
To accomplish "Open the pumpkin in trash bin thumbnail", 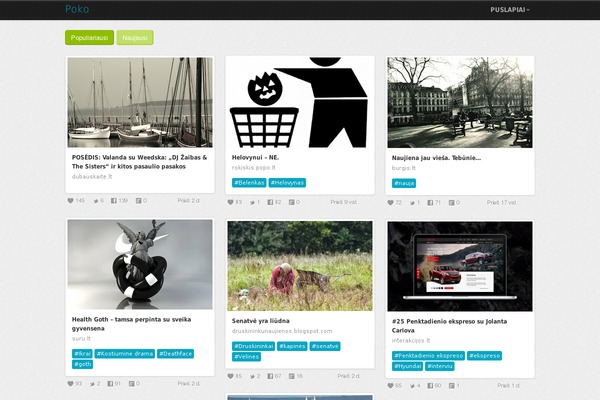I will pyautogui.click(x=300, y=102).
